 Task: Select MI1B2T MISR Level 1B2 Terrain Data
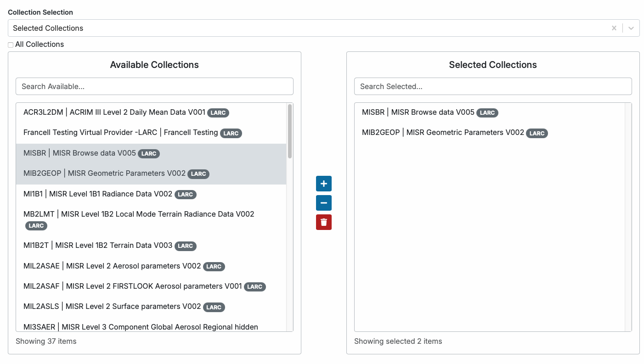[x=97, y=246]
